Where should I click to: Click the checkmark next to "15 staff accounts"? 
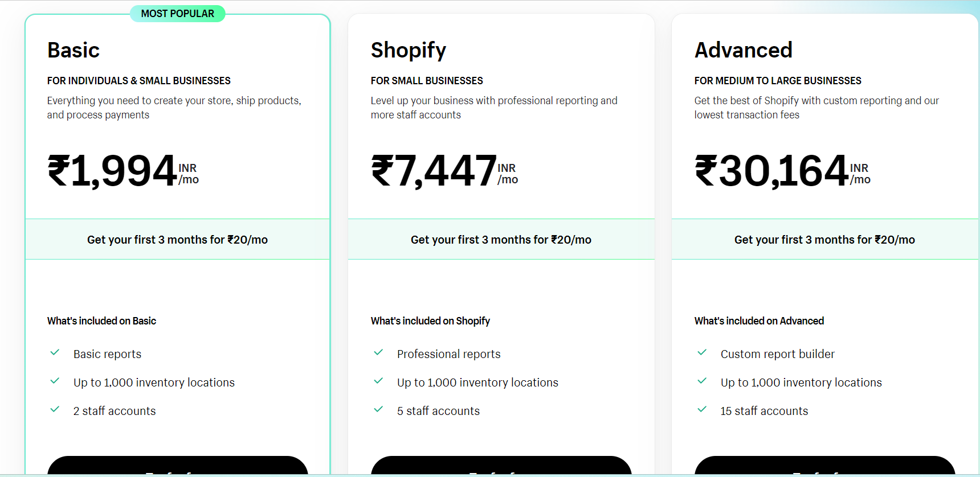pos(702,410)
